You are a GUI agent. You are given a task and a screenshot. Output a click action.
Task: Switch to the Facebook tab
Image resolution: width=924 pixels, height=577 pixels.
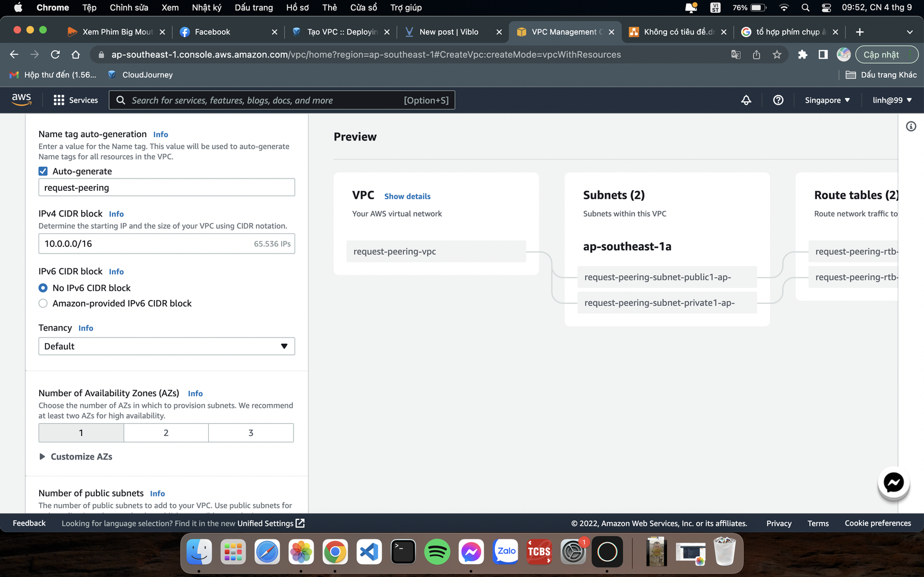pos(228,32)
